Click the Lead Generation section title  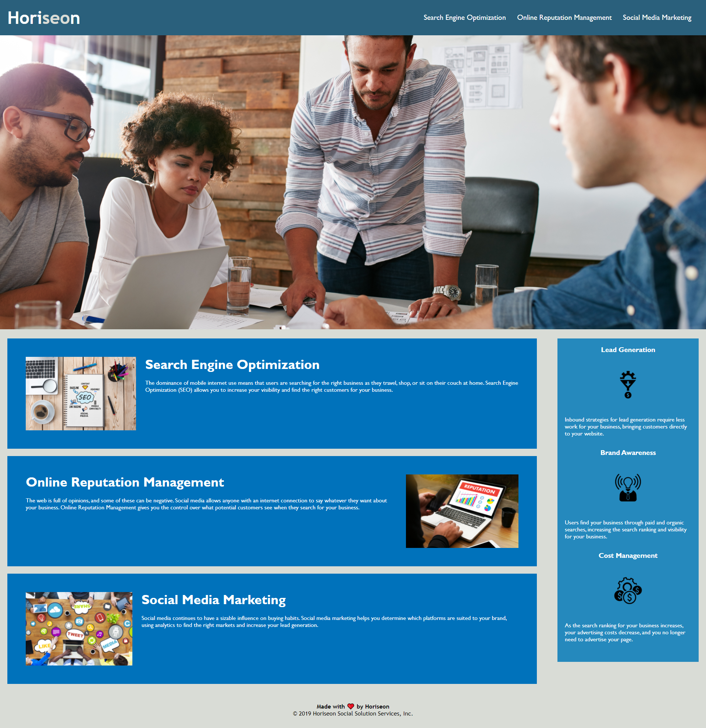coord(627,350)
